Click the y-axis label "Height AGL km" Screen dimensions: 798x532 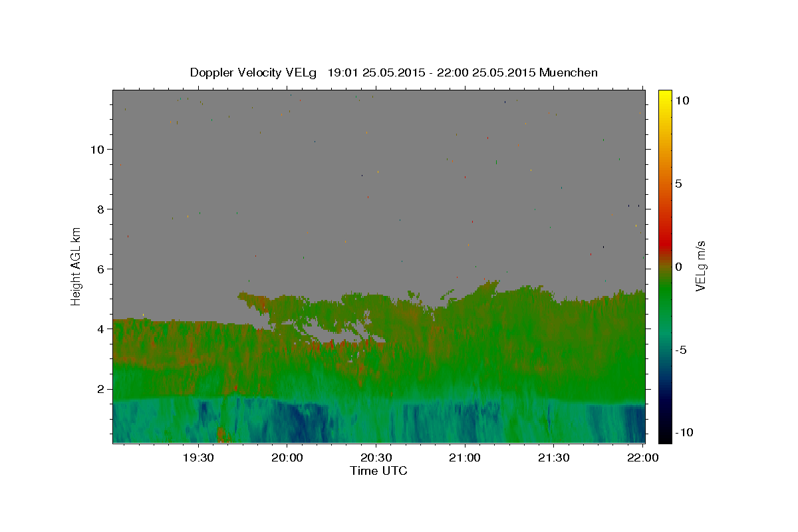[x=76, y=267]
